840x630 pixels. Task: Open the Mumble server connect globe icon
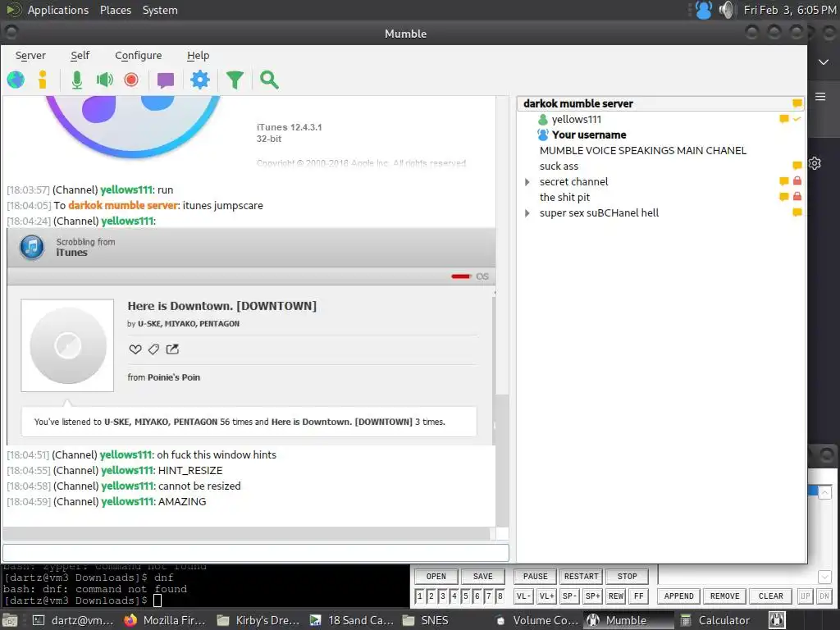16,80
